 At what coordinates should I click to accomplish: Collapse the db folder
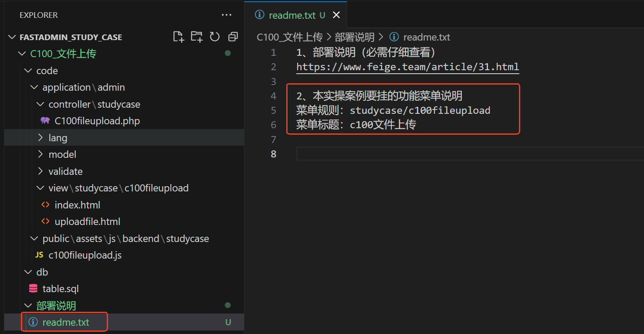tap(28, 272)
